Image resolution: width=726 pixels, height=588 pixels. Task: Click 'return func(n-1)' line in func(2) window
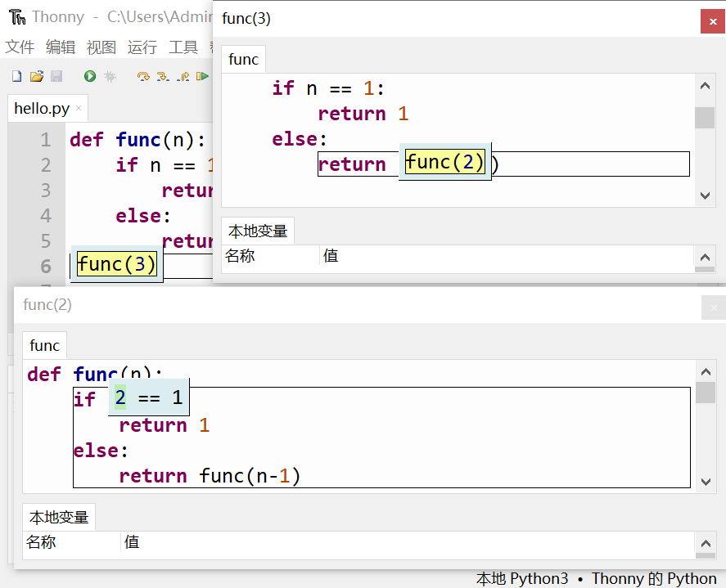(x=210, y=476)
